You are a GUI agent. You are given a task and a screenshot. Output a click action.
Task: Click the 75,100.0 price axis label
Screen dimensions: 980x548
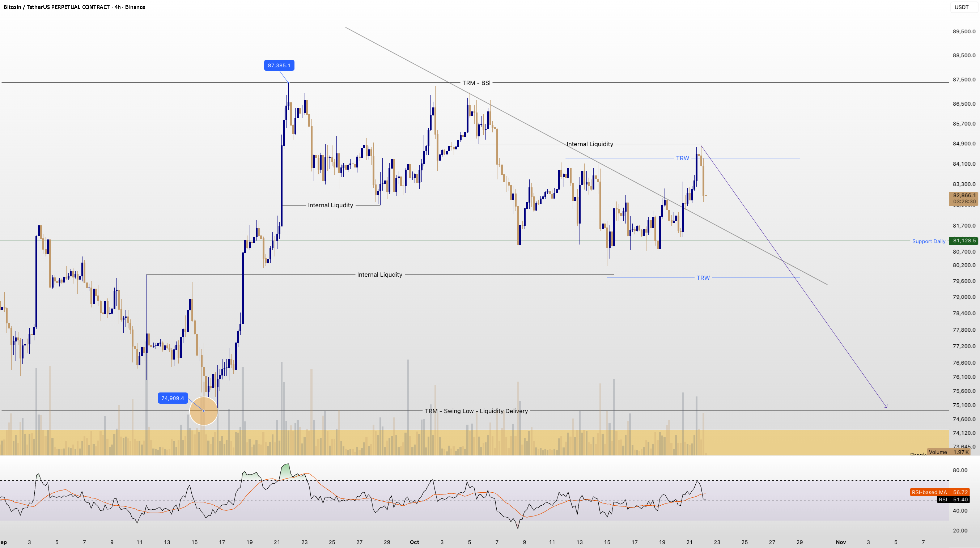pos(964,405)
